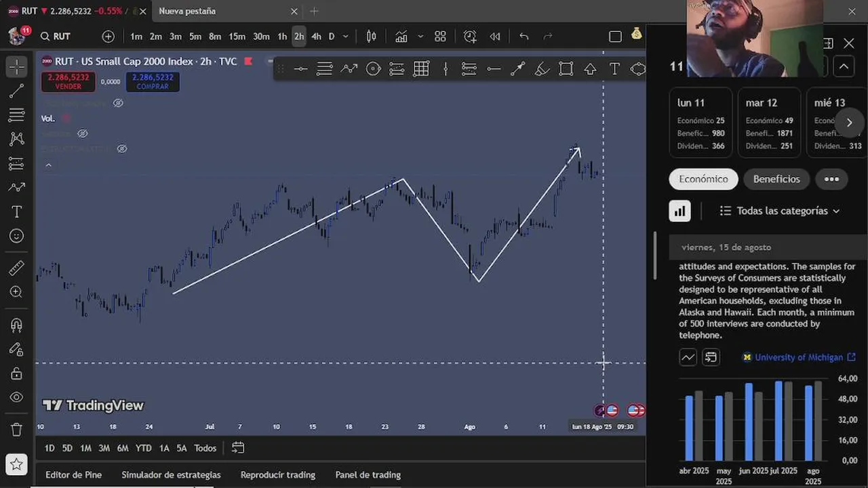This screenshot has width=868, height=488.
Task: Select the D daily timeframe
Action: (332, 37)
